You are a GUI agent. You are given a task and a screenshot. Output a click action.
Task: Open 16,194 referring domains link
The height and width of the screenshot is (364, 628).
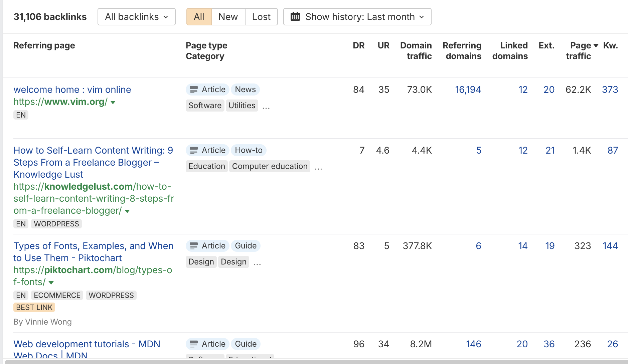coord(468,89)
